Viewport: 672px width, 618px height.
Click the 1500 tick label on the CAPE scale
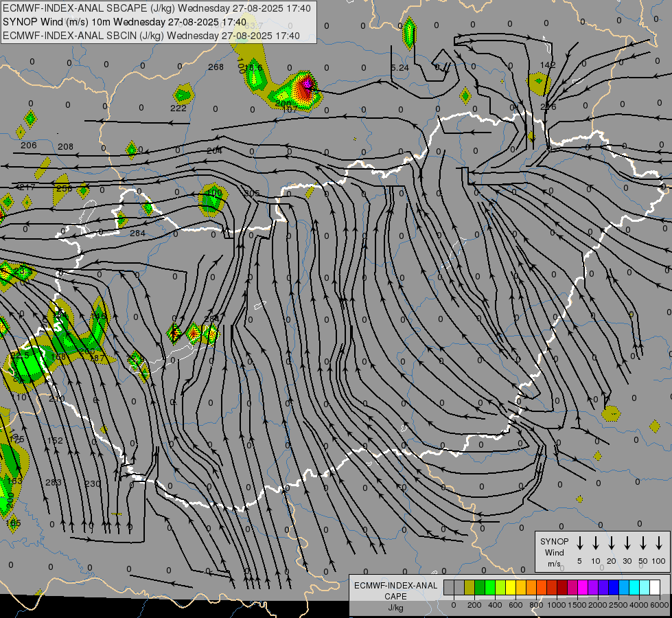point(577,605)
